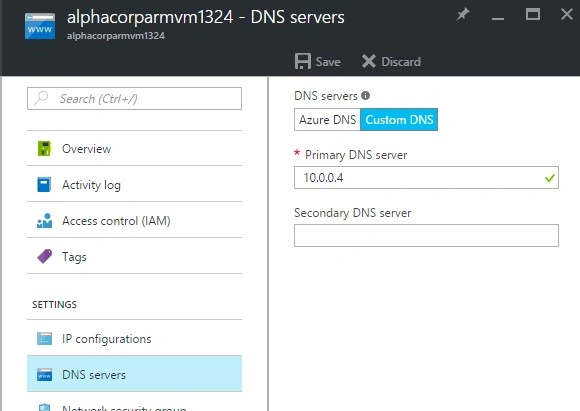The image size is (580, 411).
Task: Click the www resource icon in header
Action: (40, 26)
